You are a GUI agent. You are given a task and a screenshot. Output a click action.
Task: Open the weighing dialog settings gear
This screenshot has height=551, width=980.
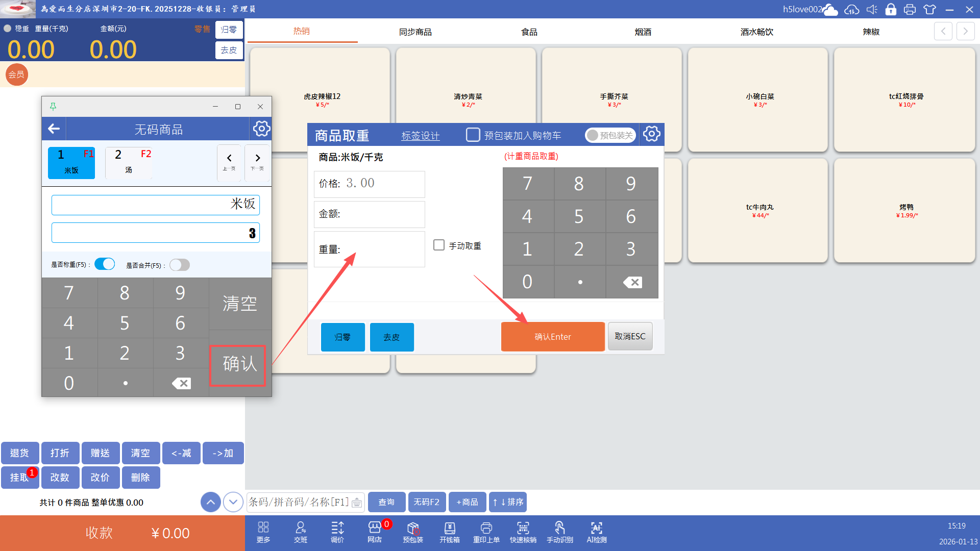tap(651, 134)
